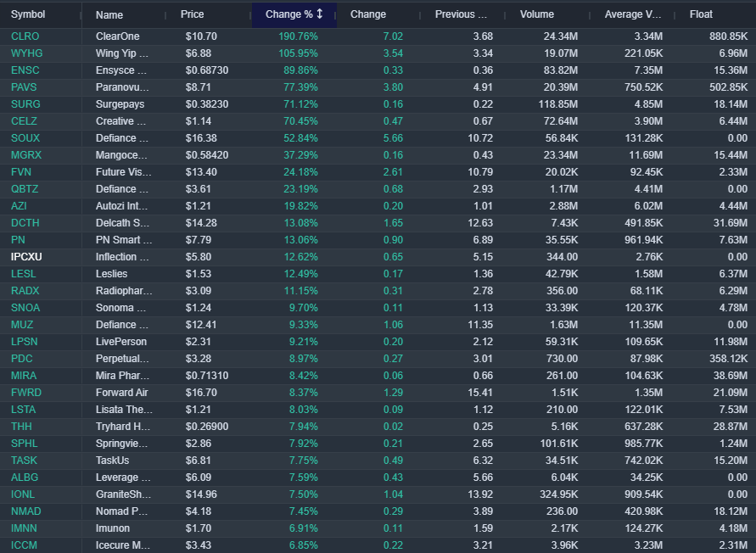Select the 15.41 previous close cell
The height and width of the screenshot is (553, 756).
point(480,393)
